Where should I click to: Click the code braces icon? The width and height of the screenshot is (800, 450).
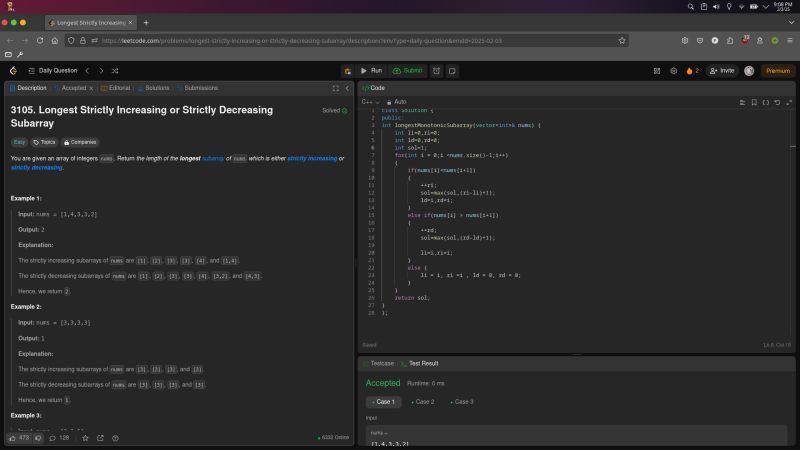pyautogui.click(x=766, y=103)
